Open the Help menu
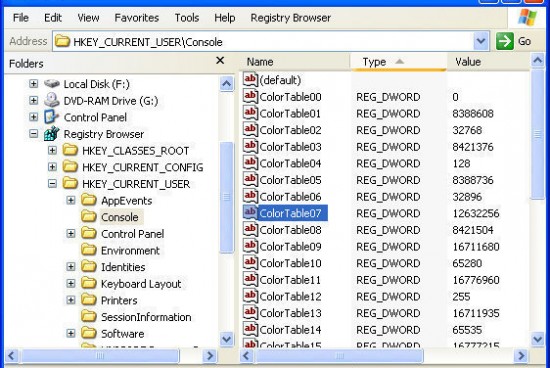 coord(224,18)
